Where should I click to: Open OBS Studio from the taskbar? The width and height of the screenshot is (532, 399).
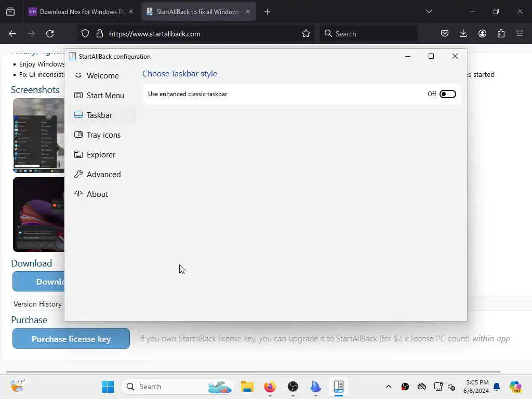coord(293,387)
